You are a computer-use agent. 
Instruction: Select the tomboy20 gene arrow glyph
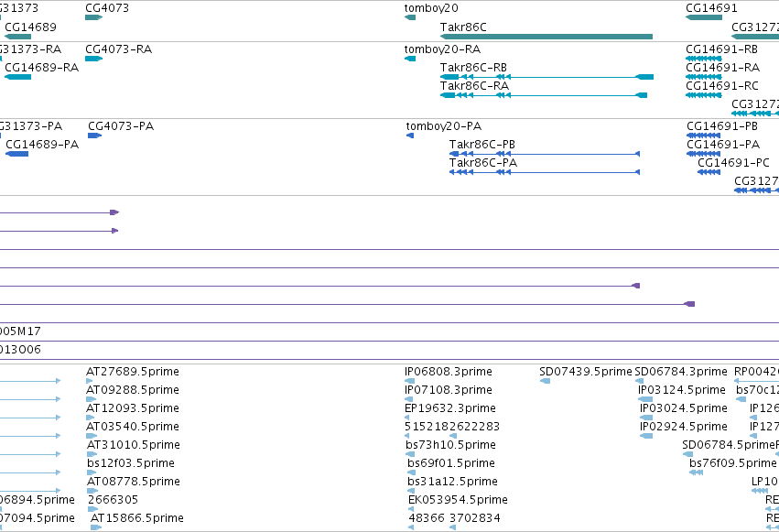tap(410, 17)
